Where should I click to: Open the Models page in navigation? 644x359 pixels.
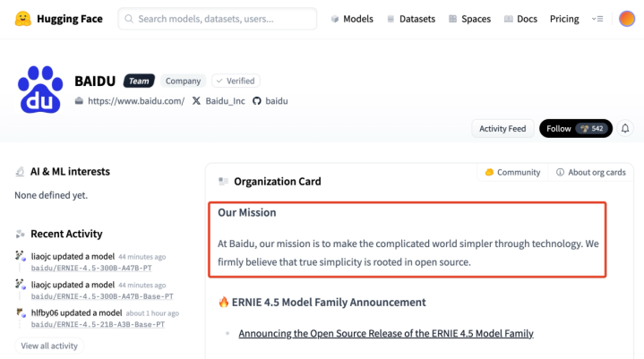coord(352,19)
